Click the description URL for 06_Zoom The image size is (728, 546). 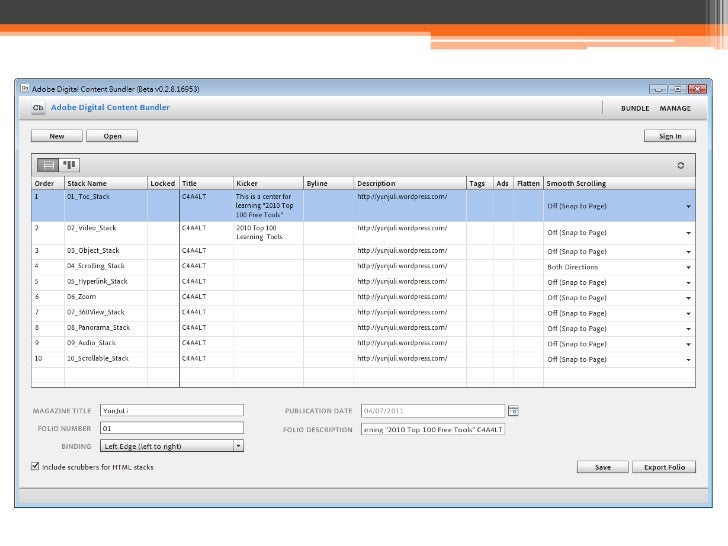(x=402, y=297)
